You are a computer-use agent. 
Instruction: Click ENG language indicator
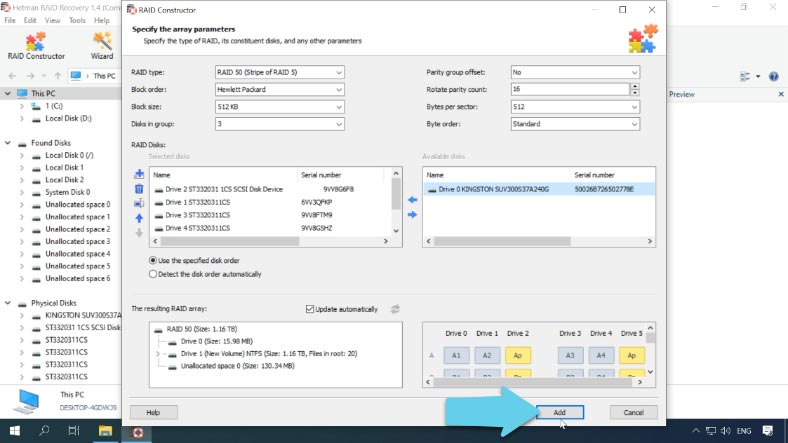point(744,431)
